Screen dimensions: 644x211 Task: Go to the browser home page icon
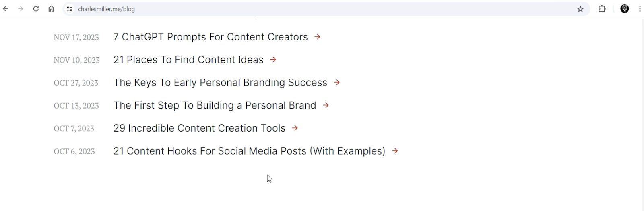click(51, 9)
